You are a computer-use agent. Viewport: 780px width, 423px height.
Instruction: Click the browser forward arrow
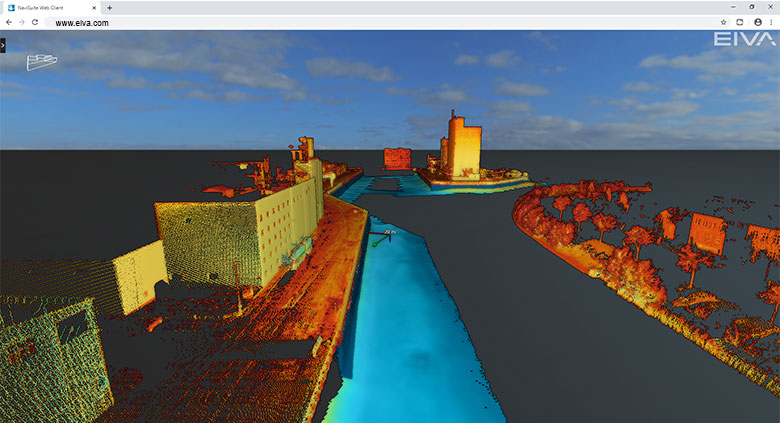22,22
